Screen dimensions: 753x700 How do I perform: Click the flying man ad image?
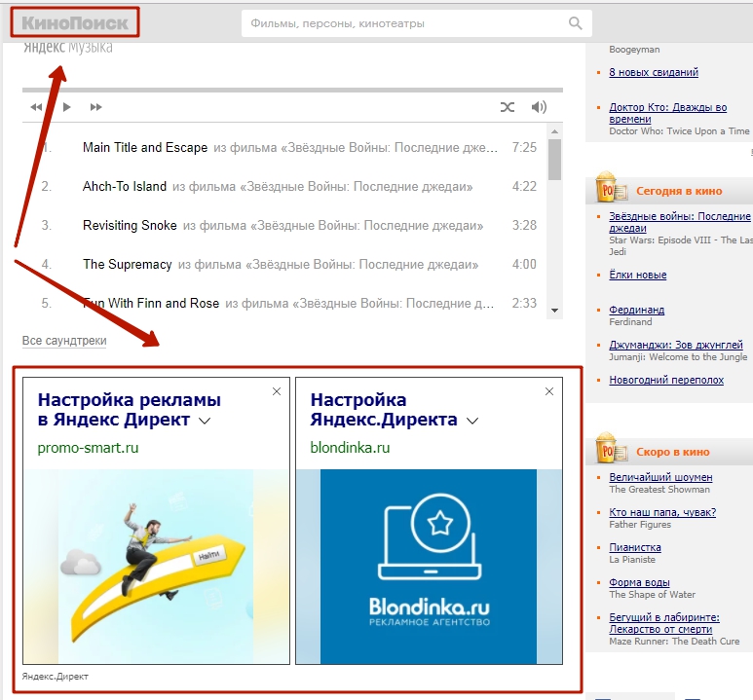click(x=157, y=567)
